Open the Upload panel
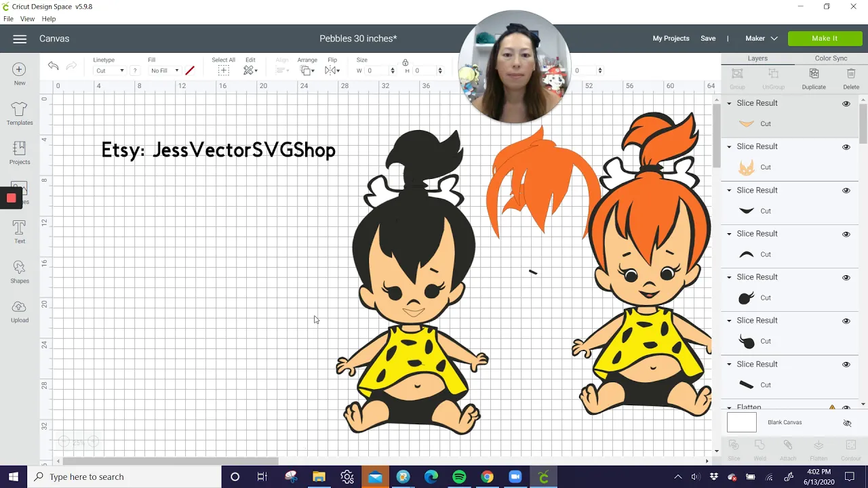868x488 pixels. pos(20,311)
